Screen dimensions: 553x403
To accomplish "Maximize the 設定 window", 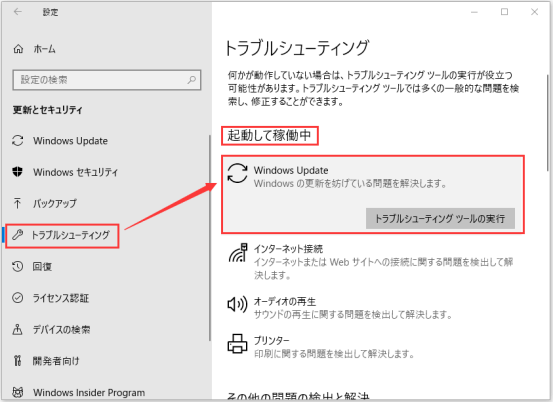I will 505,12.
